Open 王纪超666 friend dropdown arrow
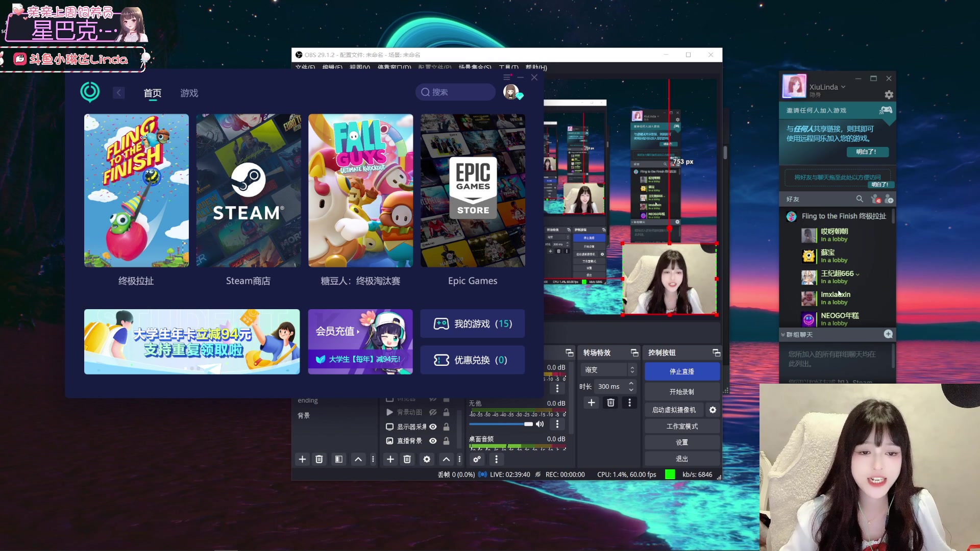This screenshot has height=551, width=980. (857, 274)
